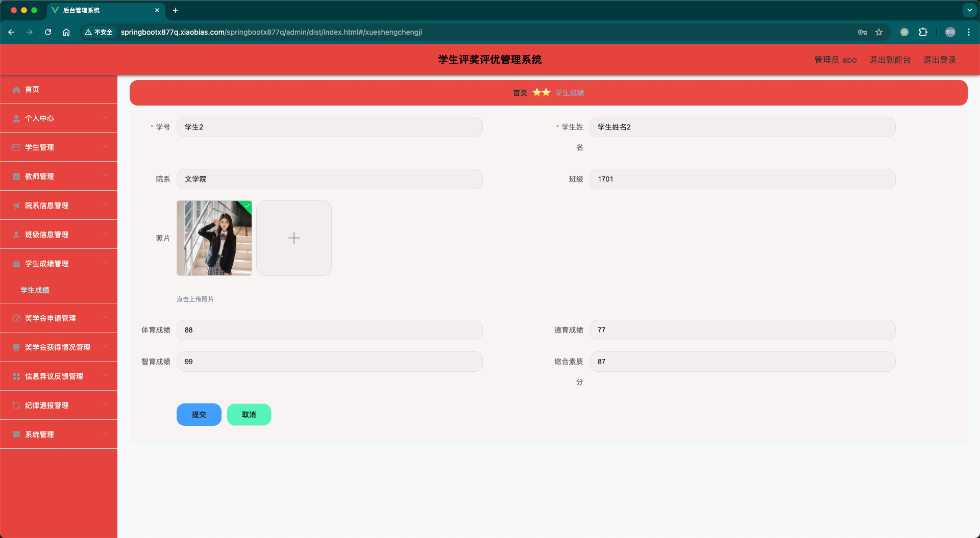Image resolution: width=980 pixels, height=538 pixels.
Task: Click the uploaded student photo thumbnail
Action: (214, 238)
